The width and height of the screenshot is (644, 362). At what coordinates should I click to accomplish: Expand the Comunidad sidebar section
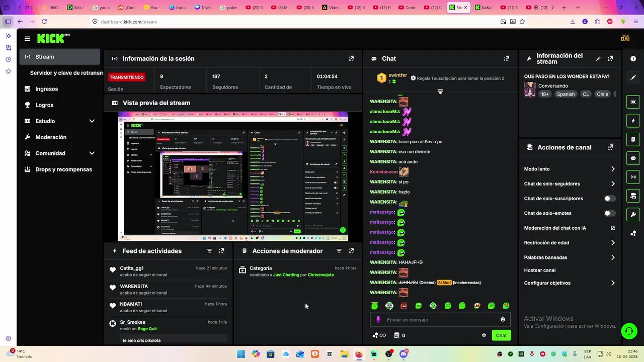click(92, 153)
